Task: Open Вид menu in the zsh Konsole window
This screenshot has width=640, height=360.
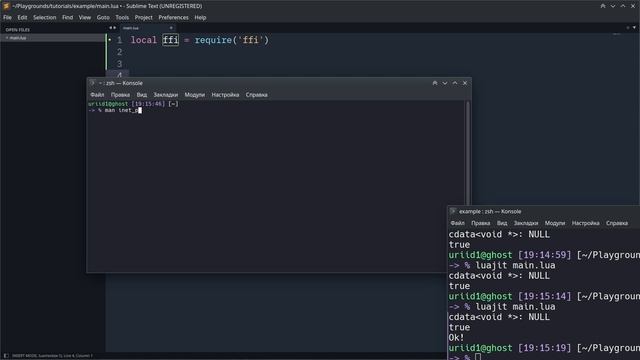Action: pyautogui.click(x=142, y=95)
